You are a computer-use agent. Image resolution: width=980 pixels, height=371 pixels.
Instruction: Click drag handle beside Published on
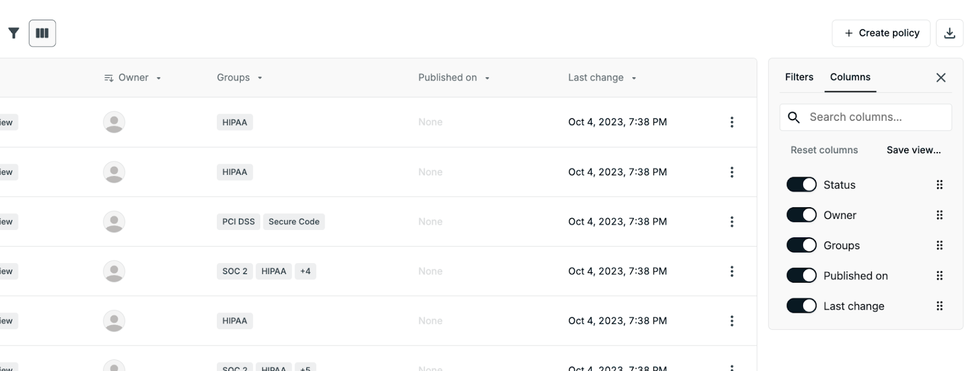940,275
